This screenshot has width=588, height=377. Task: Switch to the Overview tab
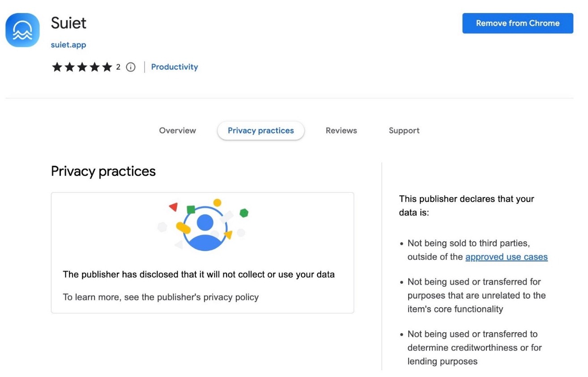click(178, 131)
